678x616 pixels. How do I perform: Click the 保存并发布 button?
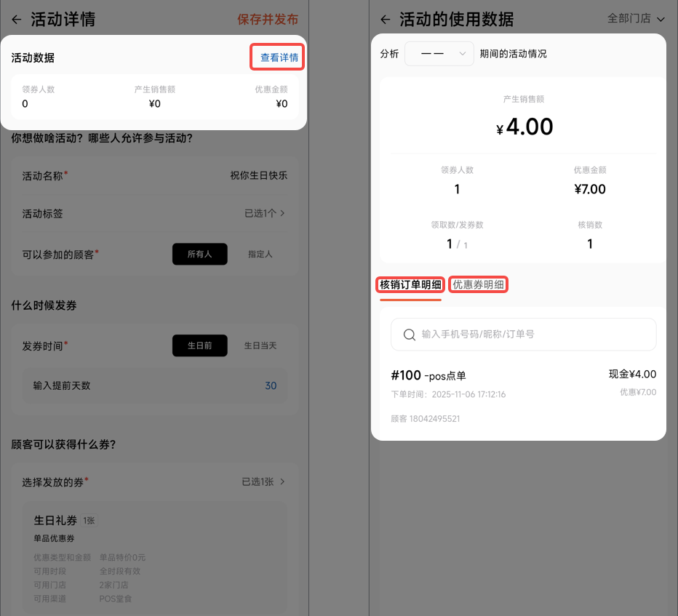268,20
